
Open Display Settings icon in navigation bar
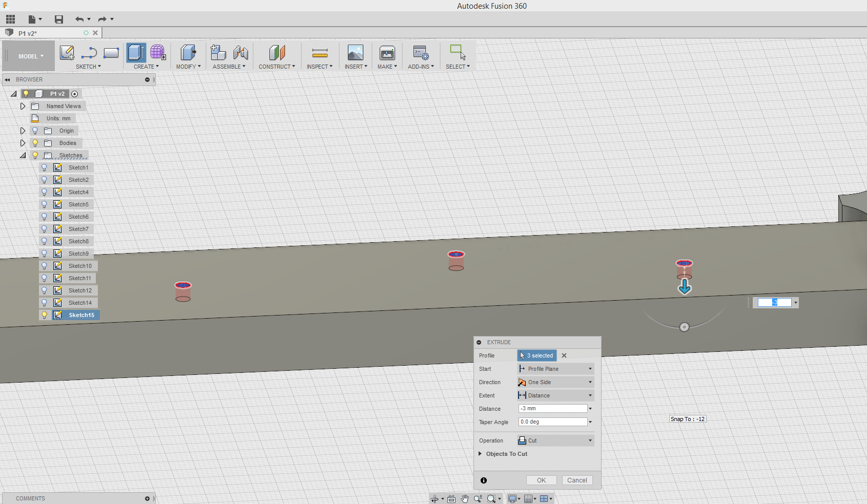coord(512,499)
